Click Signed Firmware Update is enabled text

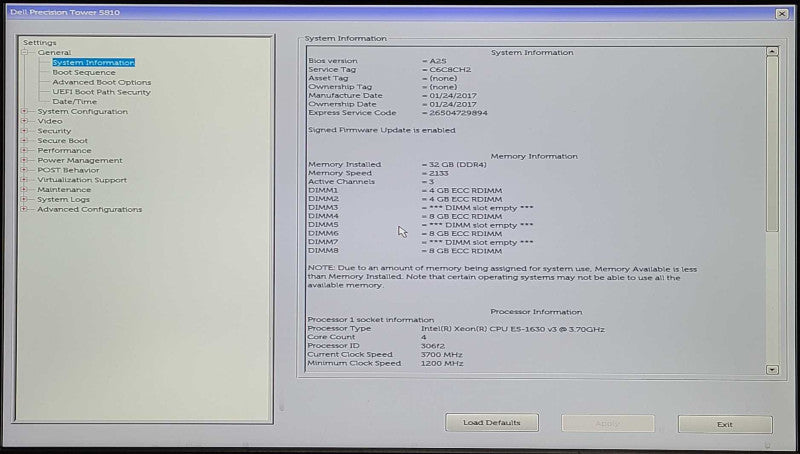point(382,130)
